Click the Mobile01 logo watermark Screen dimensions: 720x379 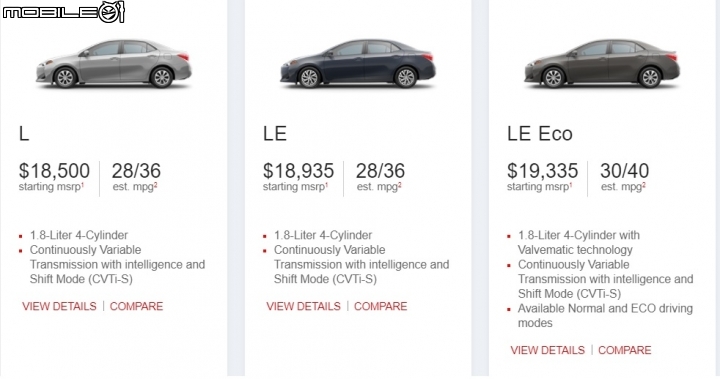point(63,12)
